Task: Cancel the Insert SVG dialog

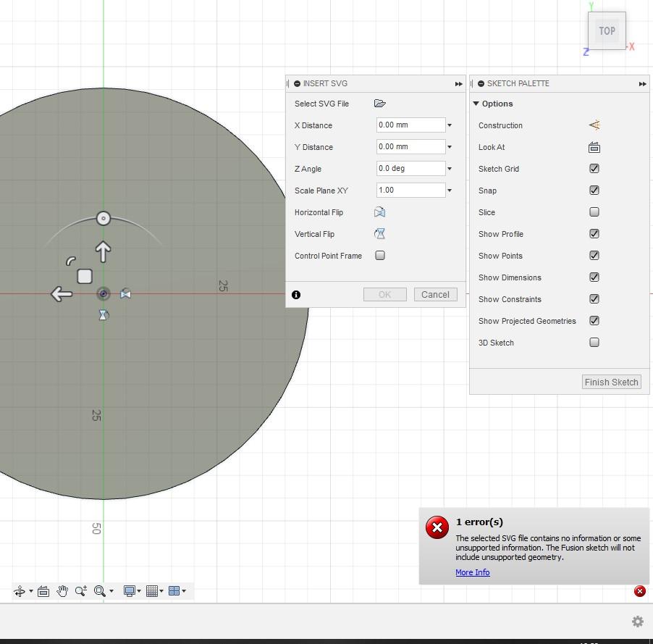Action: [x=435, y=294]
